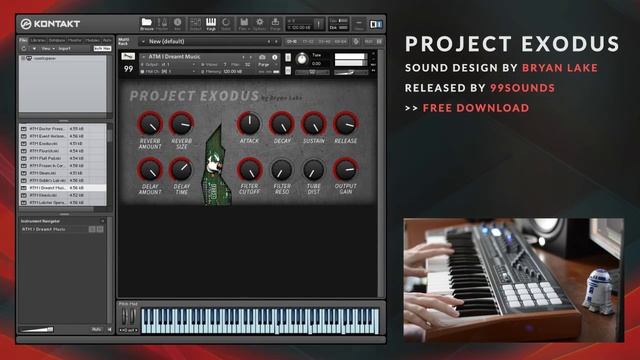This screenshot has height=360, width=640.
Task: Close the Instrument Navigator pane
Action: (102, 221)
